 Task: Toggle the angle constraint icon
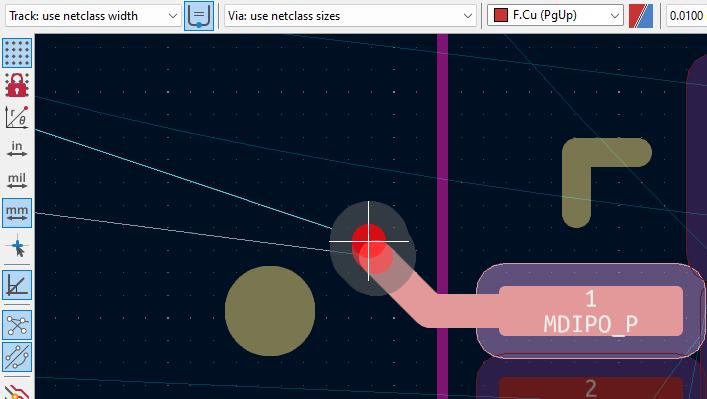point(17,285)
